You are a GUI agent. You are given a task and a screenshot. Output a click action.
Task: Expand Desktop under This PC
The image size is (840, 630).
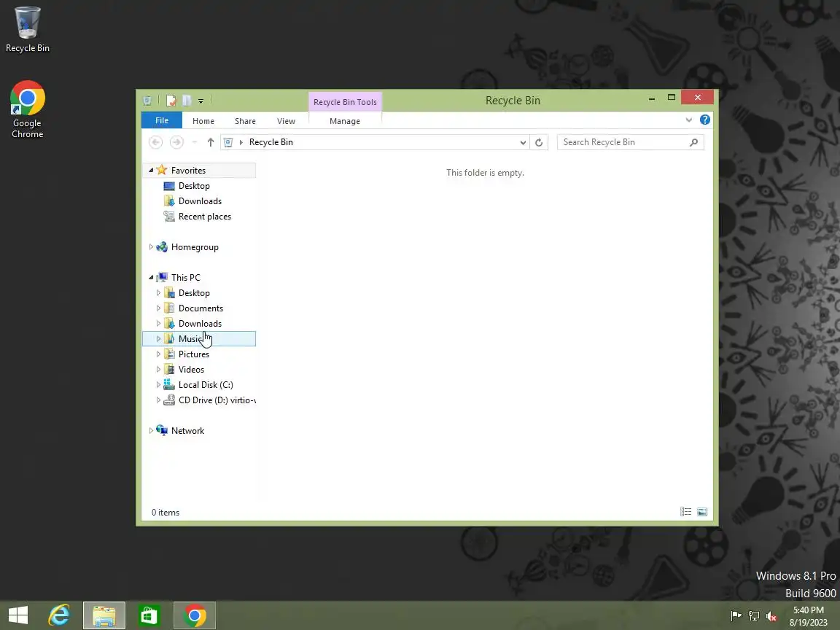pyautogui.click(x=158, y=293)
